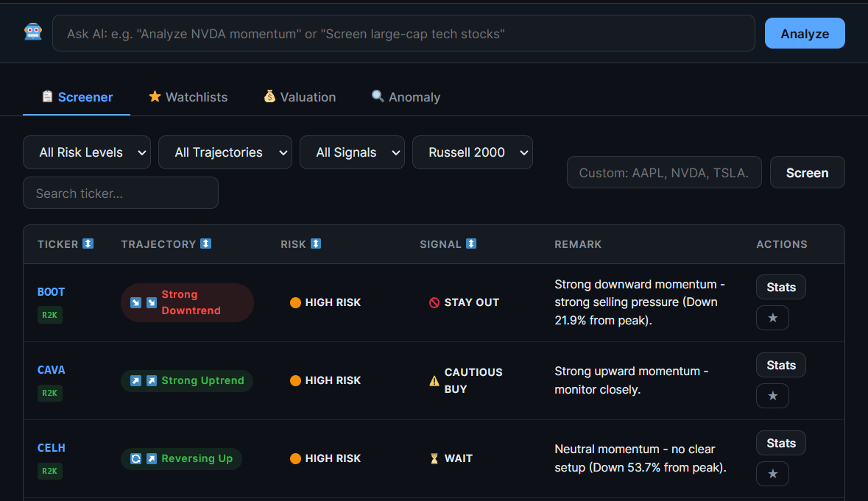Click the BOOT remark about downward momentum

[640, 302]
